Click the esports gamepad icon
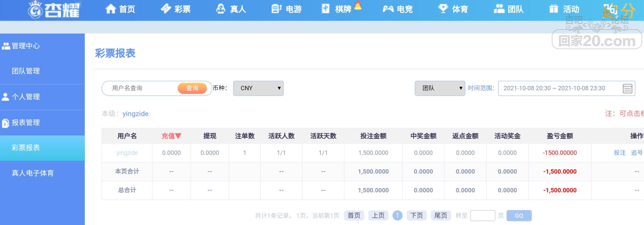Image resolution: width=644 pixels, height=225 pixels. 388,9
